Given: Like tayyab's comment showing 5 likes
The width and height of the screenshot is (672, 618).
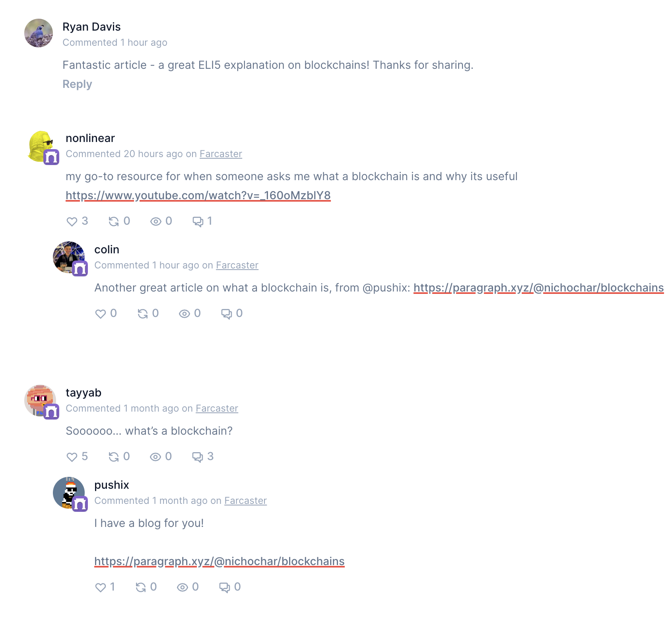Looking at the screenshot, I should (x=72, y=457).
